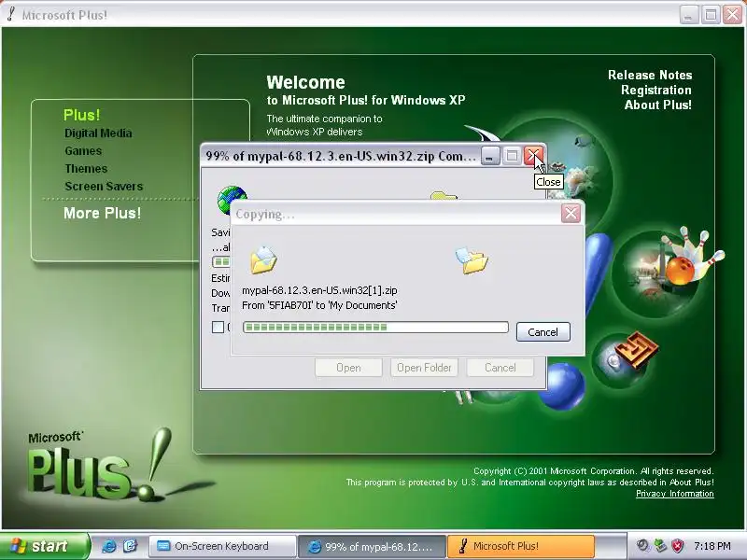The width and height of the screenshot is (747, 560).
Task: Click the destination folder icon in Copying dialog
Action: click(x=472, y=260)
